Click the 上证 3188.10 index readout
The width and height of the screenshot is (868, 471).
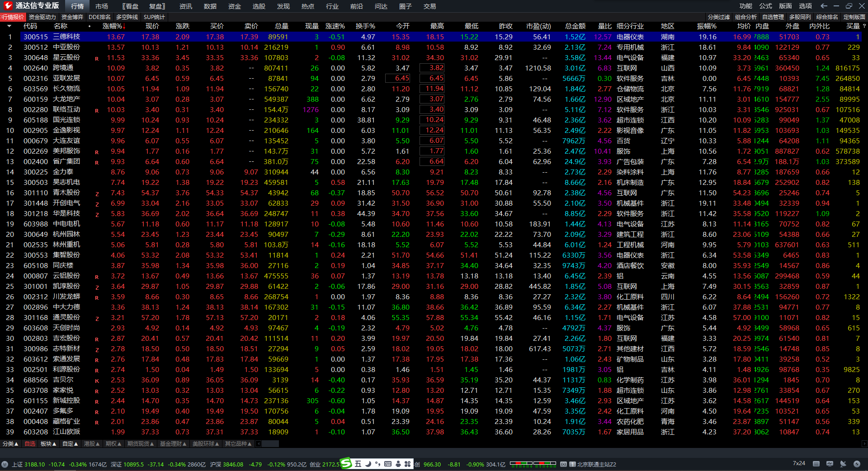[x=28, y=464]
